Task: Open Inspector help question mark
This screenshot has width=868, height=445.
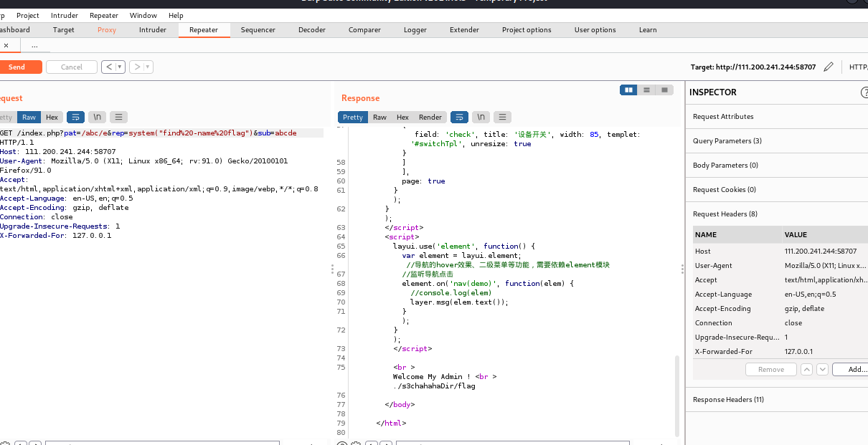Action: (864, 92)
